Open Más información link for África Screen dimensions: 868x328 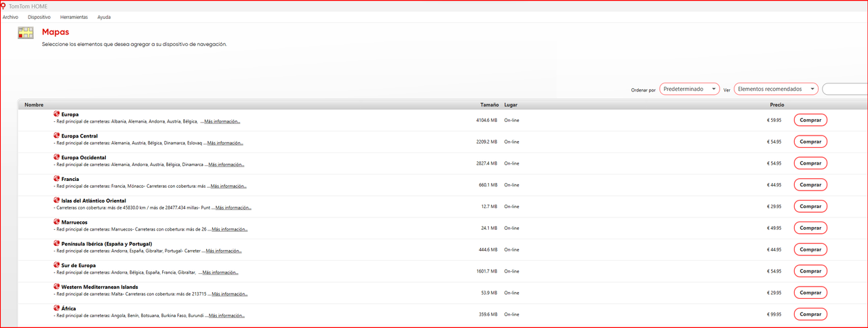pyautogui.click(x=226, y=316)
